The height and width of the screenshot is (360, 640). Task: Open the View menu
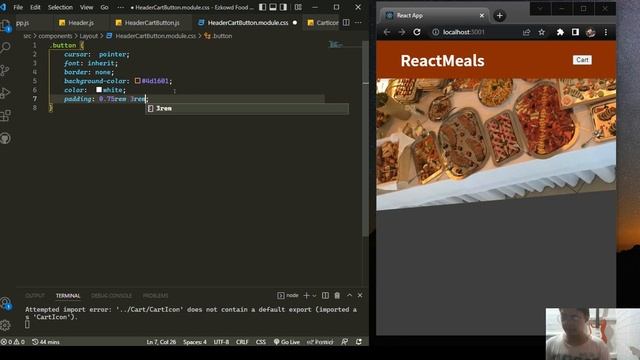click(x=86, y=7)
